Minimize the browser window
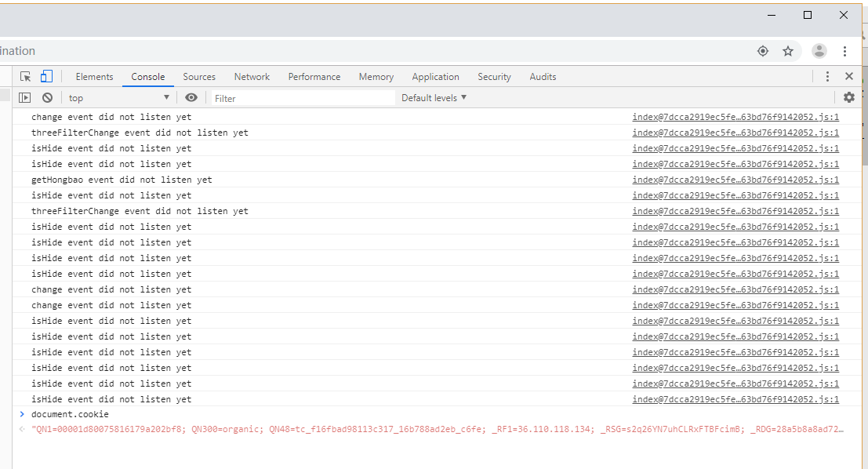This screenshot has height=469, width=868. tap(772, 15)
